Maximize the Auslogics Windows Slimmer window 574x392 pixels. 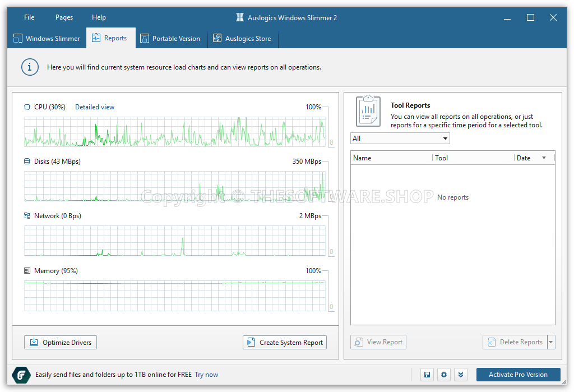click(530, 17)
